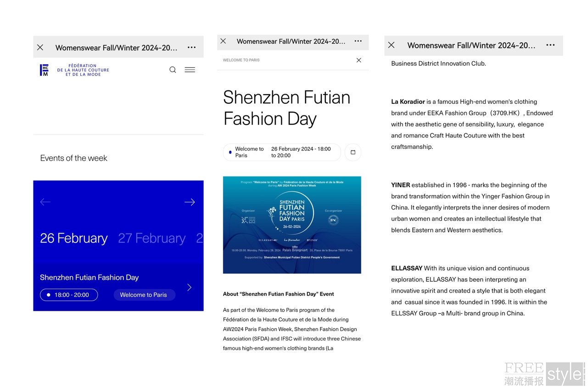Close the left Womenswear Fall/Winter page

[x=40, y=47]
